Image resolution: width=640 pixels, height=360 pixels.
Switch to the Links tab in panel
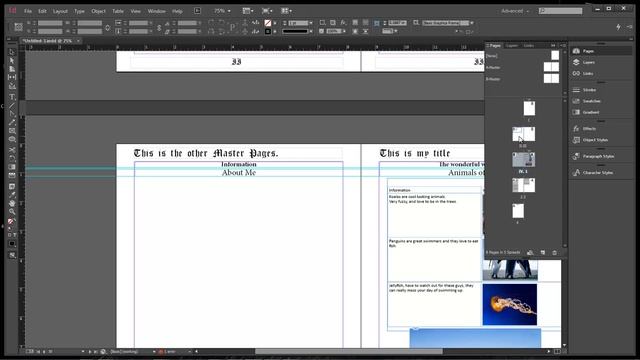click(x=529, y=46)
